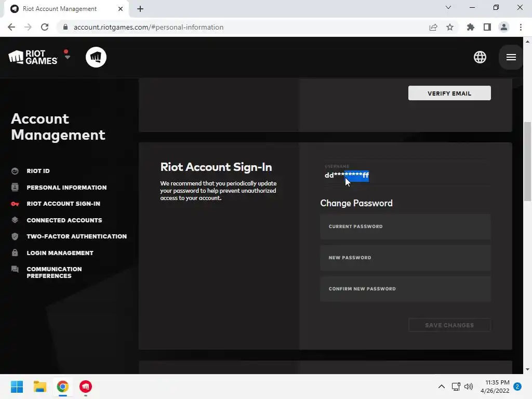The image size is (532, 399).
Task: Click the Chrome taskbar icon
Action: 62,387
